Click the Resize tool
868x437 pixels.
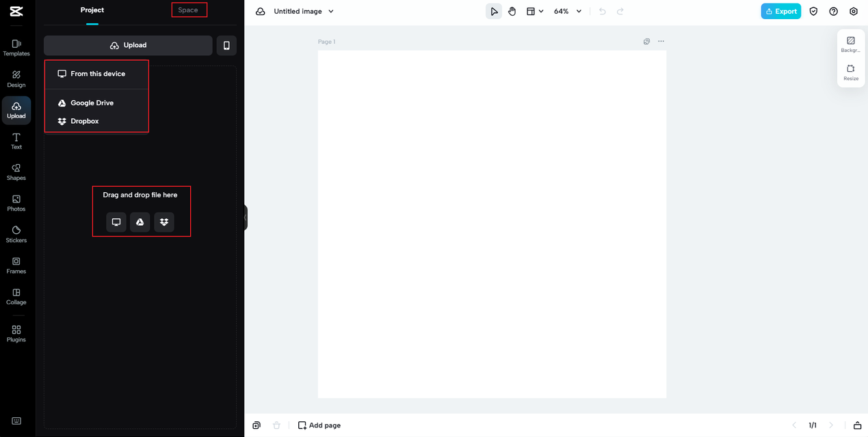pyautogui.click(x=851, y=72)
